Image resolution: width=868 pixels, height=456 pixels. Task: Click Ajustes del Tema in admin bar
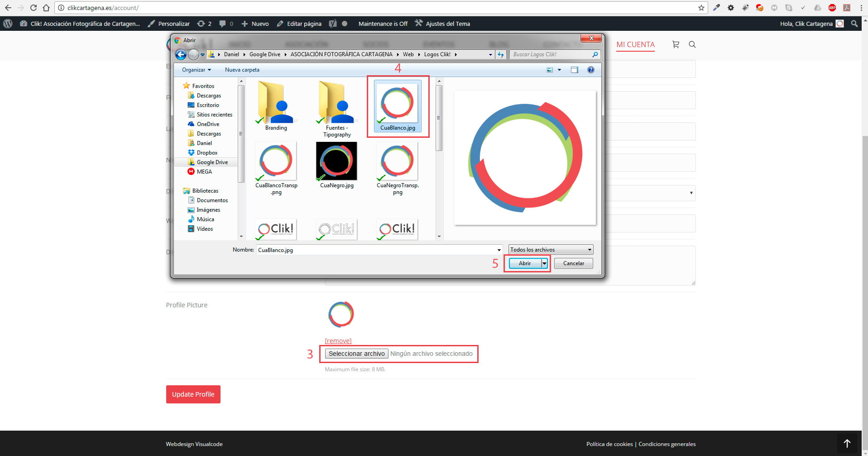pos(443,24)
